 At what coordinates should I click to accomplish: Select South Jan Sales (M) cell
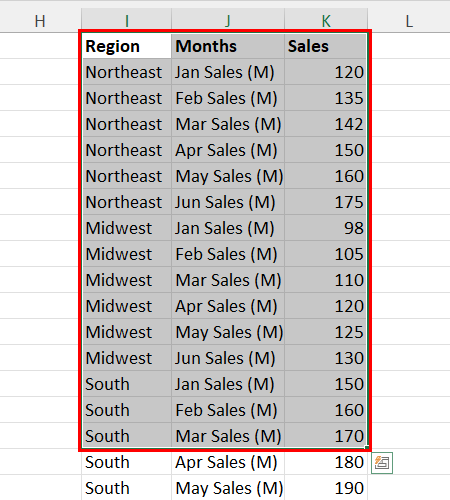[228, 384]
